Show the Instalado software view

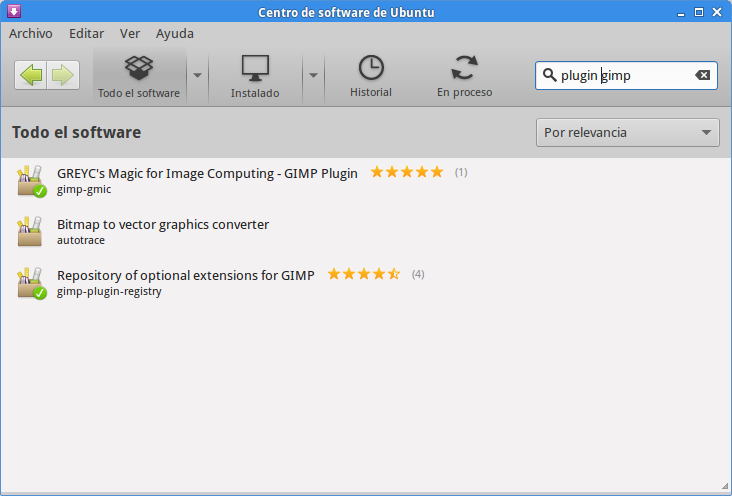[255, 76]
